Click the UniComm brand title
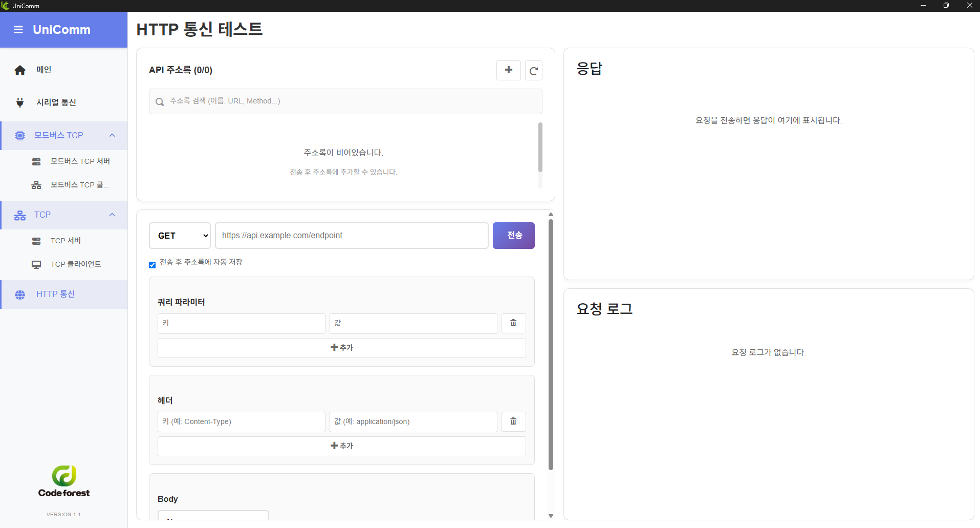980x528 pixels. 62,30
